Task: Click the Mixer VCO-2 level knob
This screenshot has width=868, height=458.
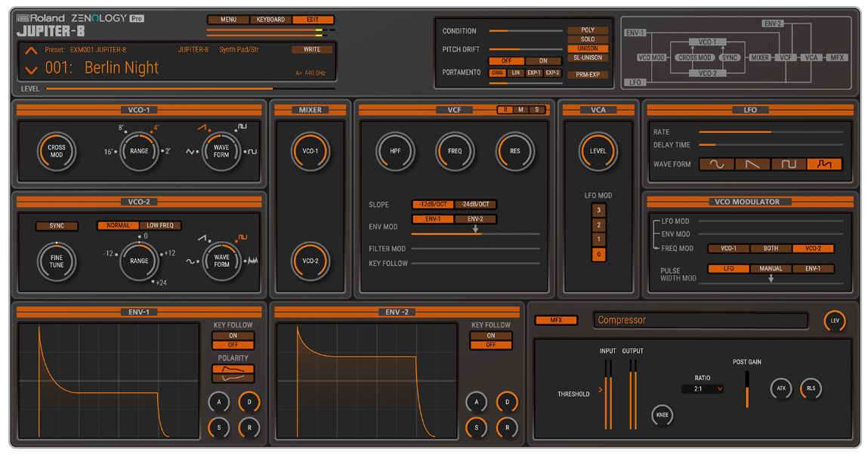Action: tap(310, 261)
